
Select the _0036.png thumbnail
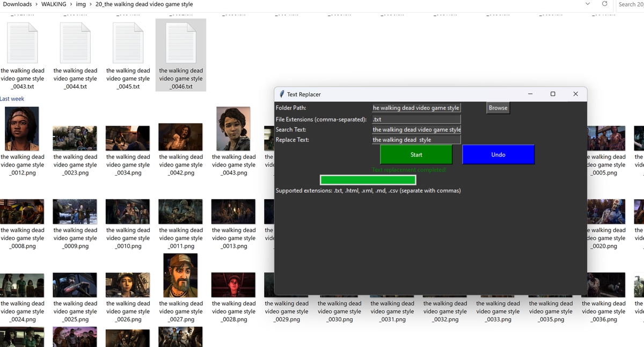pyautogui.click(x=605, y=285)
